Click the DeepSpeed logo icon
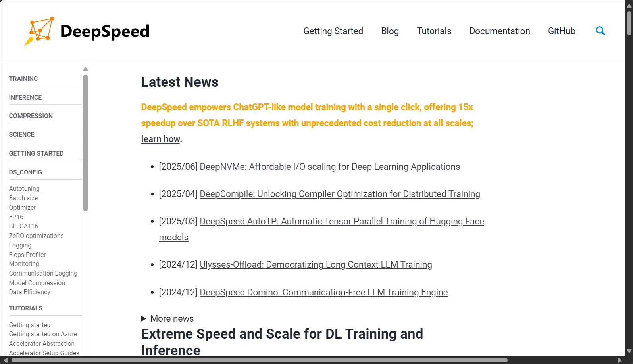This screenshot has width=633, height=364. [x=39, y=31]
